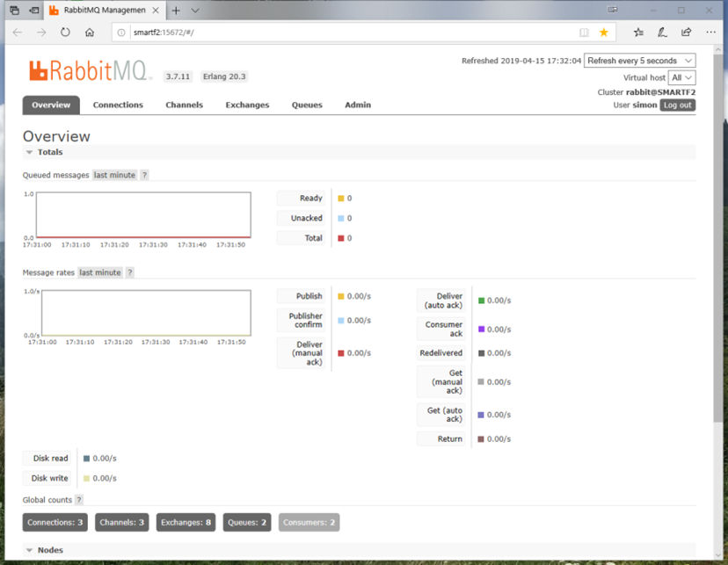Click the Consumer ack purple swatch
This screenshot has width=728, height=565.
pos(482,330)
